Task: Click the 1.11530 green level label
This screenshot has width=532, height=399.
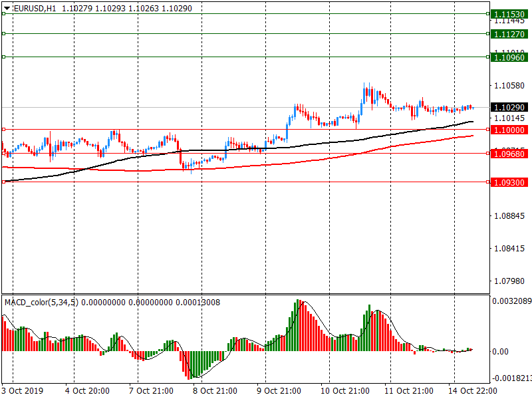Action: click(509, 14)
